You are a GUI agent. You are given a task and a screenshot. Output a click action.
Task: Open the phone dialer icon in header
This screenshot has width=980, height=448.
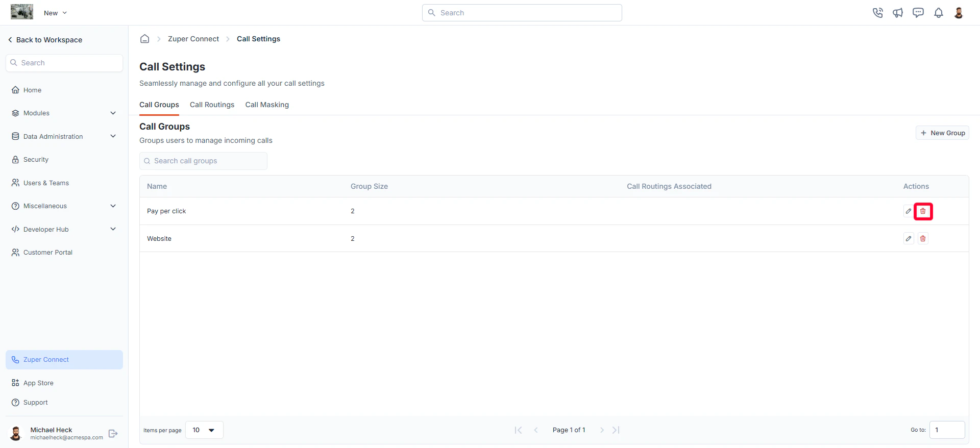click(877, 13)
